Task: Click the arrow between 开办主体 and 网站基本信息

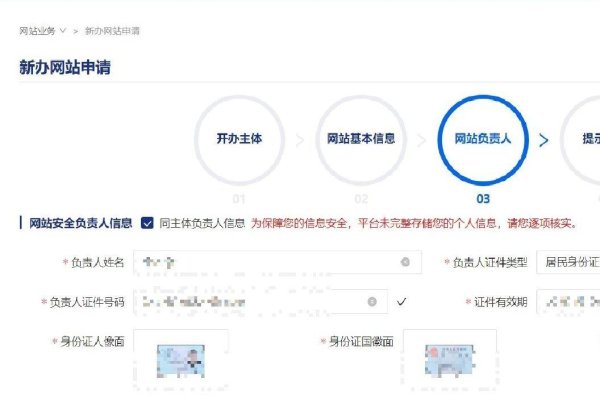Action: click(x=300, y=140)
